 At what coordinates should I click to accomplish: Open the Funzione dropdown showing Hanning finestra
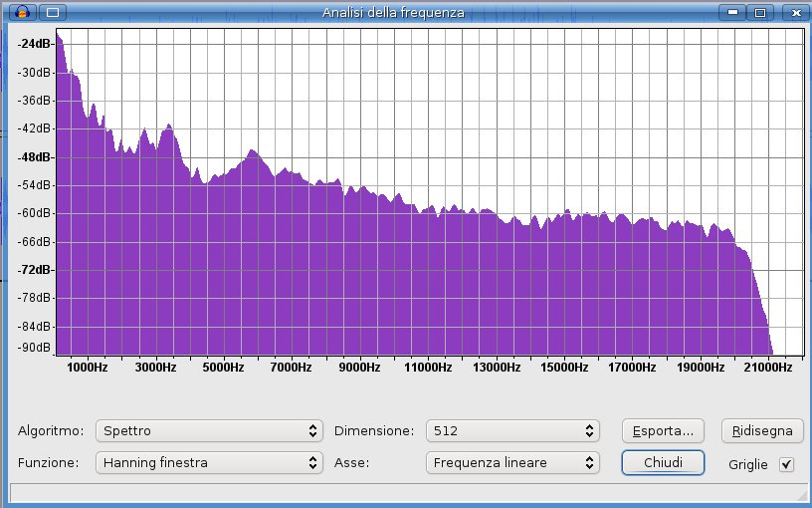(209, 462)
